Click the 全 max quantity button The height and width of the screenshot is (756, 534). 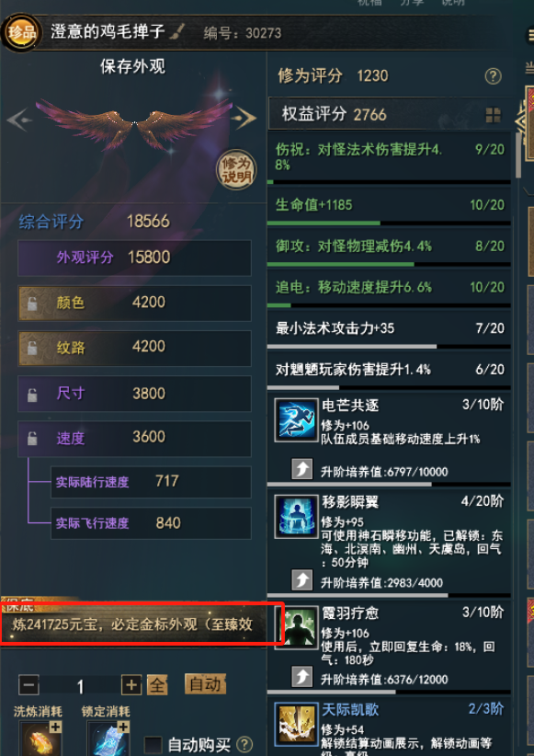coord(157,684)
